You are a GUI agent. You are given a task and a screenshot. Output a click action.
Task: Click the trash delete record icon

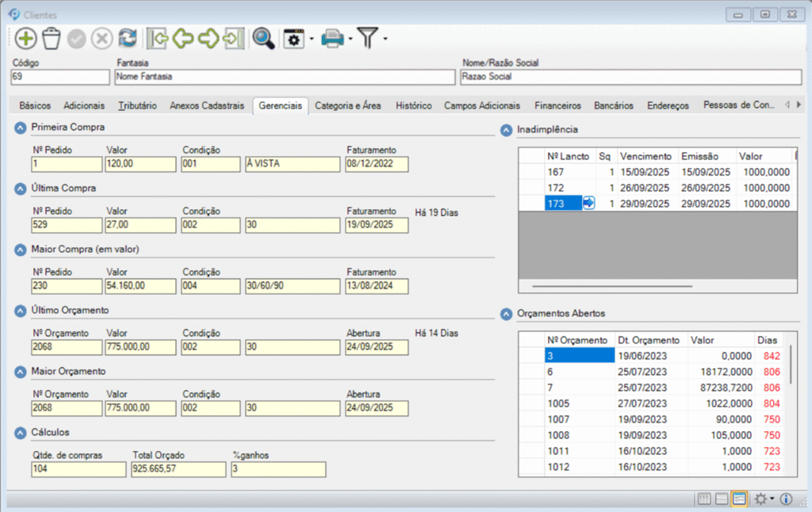coord(52,38)
